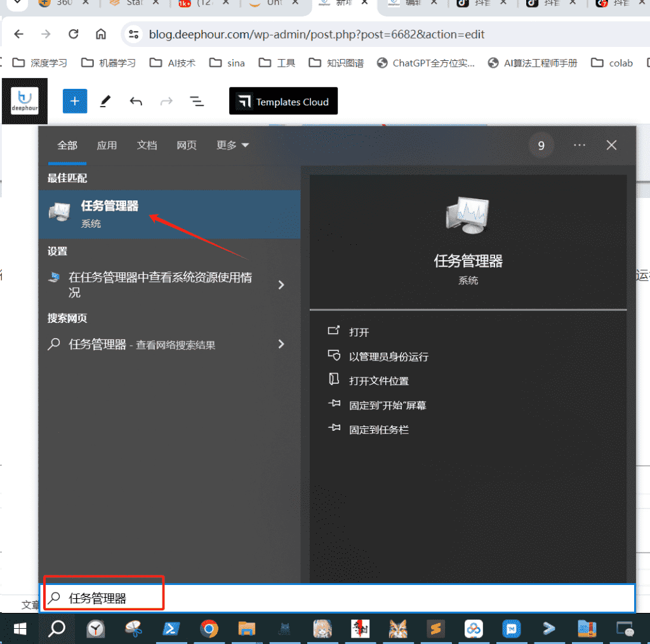The image size is (650, 644).
Task: Click the undo arrow in editor toolbar
Action: [136, 102]
